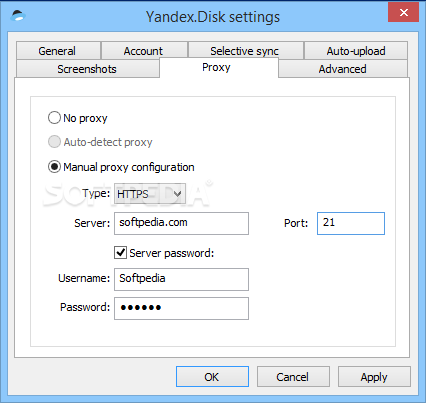Click the OK button
The width and height of the screenshot is (426, 403).
point(212,377)
